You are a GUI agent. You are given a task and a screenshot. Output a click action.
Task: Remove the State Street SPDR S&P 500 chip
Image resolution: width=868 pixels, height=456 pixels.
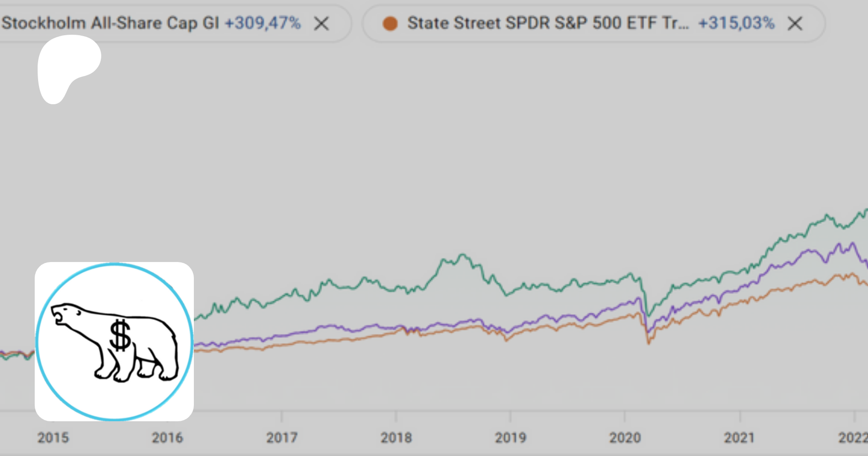tap(795, 23)
